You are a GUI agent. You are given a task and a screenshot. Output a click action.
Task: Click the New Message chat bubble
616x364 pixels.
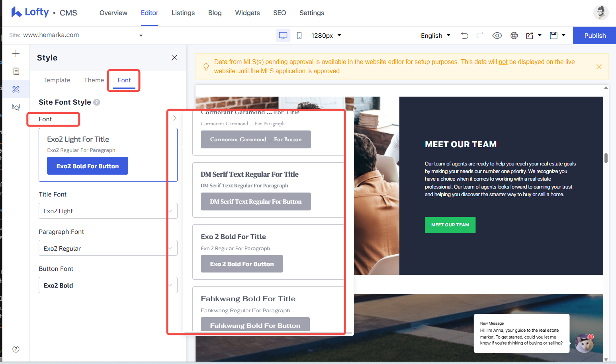pyautogui.click(x=521, y=333)
